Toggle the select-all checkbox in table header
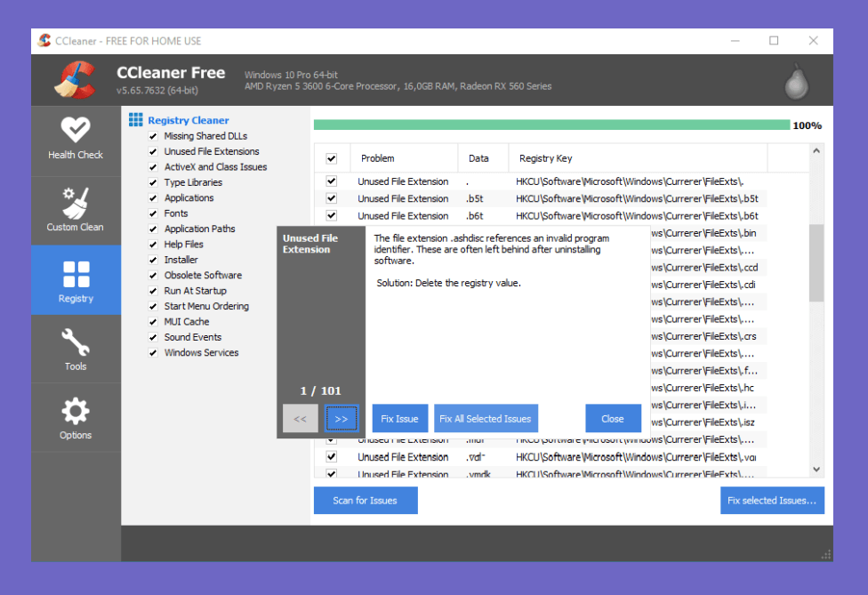This screenshot has width=868, height=595. [332, 159]
